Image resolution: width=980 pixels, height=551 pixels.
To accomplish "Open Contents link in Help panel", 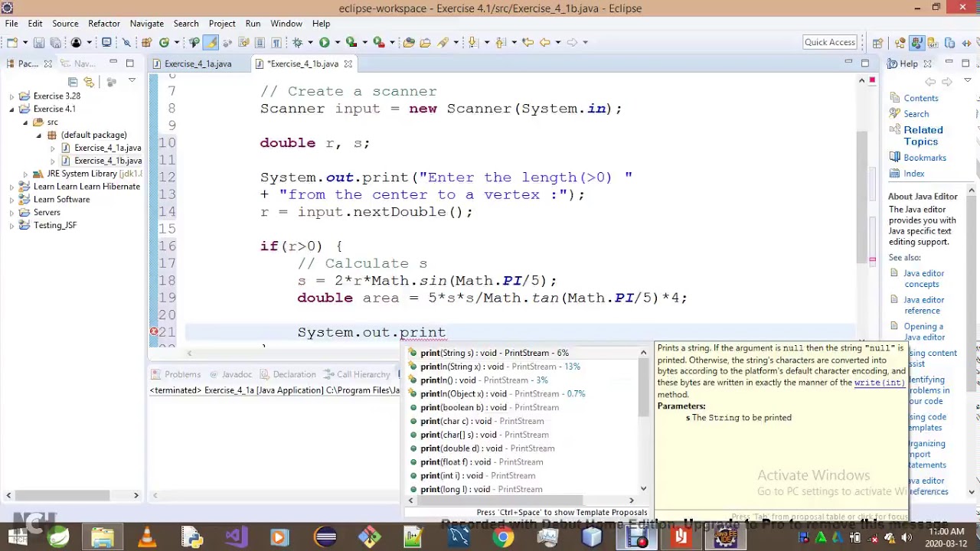I will (x=920, y=98).
